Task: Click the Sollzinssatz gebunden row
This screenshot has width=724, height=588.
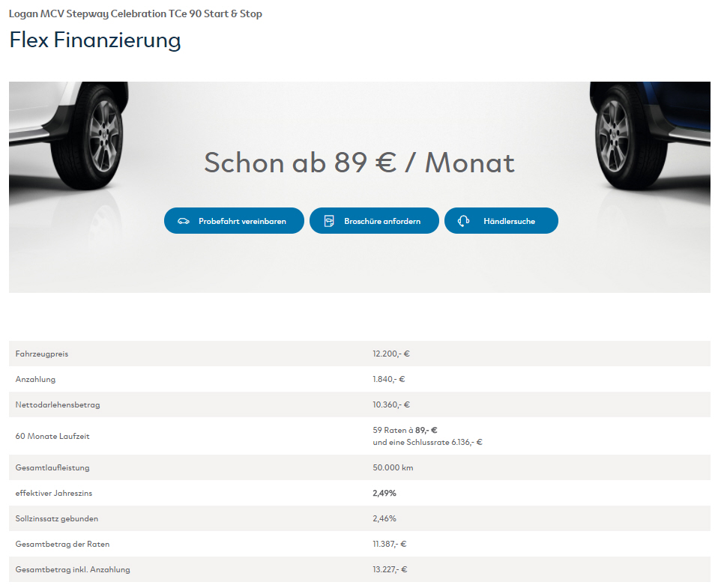Action: click(x=360, y=518)
